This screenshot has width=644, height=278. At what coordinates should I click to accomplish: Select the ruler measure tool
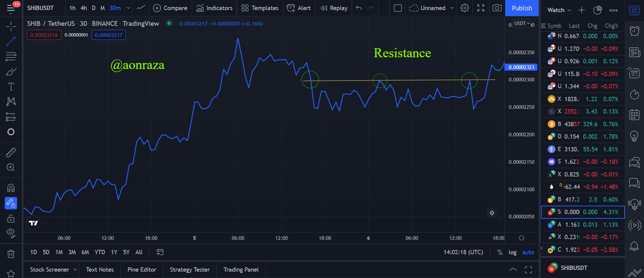[x=11, y=152]
